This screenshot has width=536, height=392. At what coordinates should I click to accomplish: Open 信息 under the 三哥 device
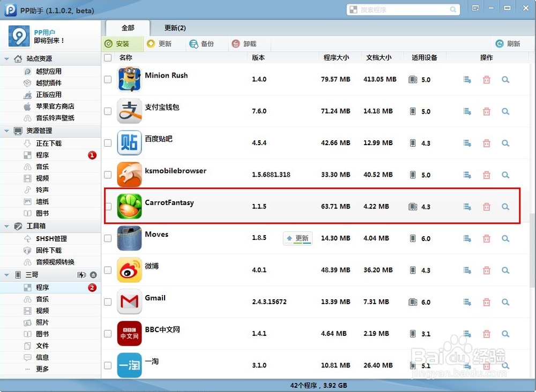[42, 357]
